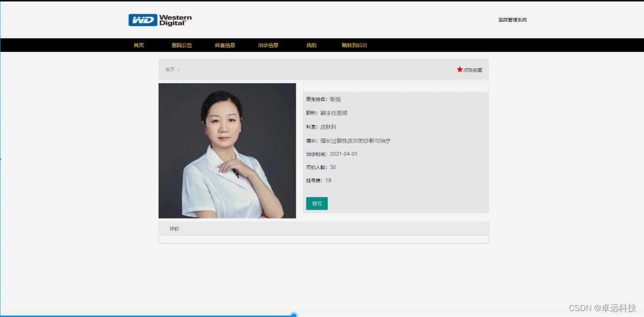Screen dimensions: 644x317
Task: Select 首页 in the navigation bar
Action: pos(138,45)
